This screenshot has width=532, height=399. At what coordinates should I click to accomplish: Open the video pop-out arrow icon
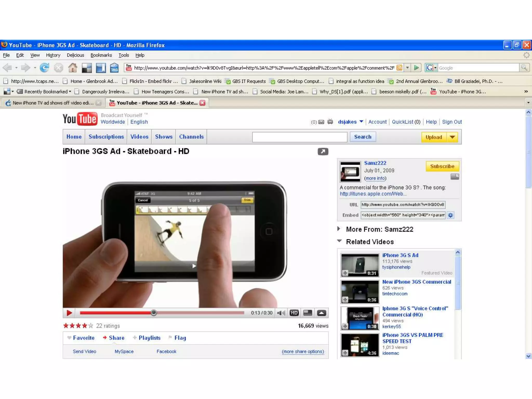[323, 151]
